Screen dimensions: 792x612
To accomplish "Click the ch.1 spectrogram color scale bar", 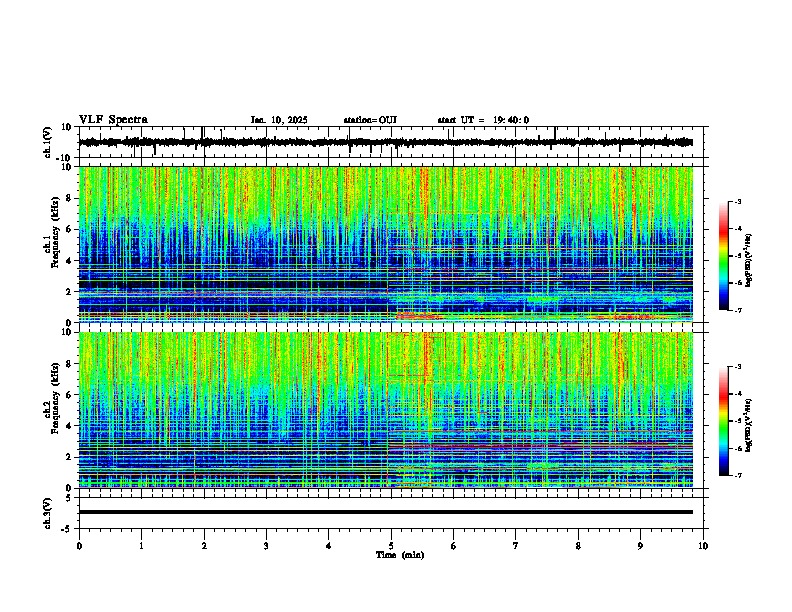I will 723,256.
